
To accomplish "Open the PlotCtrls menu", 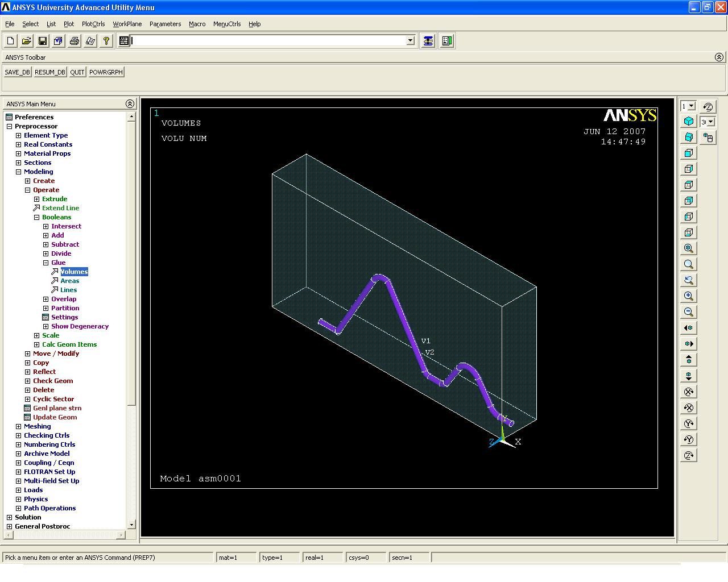I will pos(93,24).
